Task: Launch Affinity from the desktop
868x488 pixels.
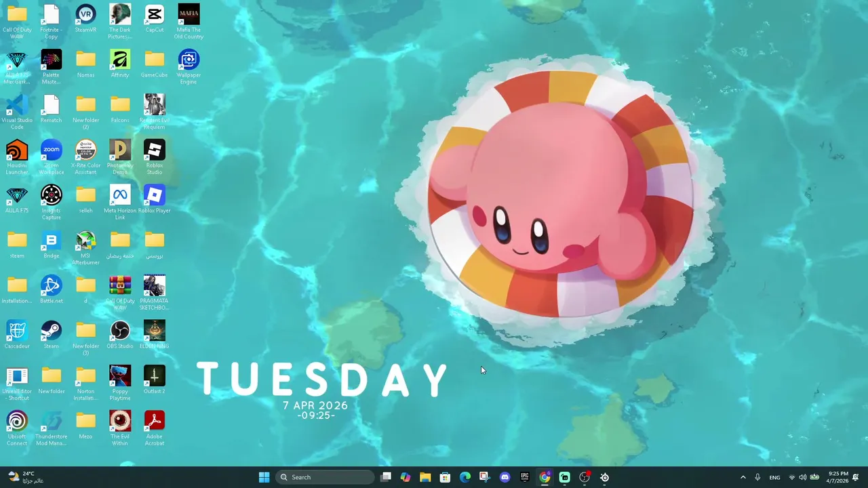Action: (120, 64)
